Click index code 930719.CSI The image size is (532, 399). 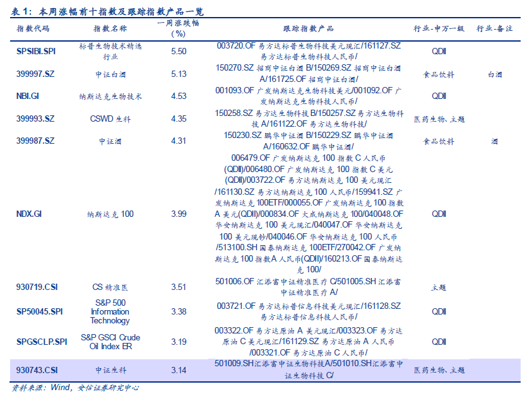37,287
